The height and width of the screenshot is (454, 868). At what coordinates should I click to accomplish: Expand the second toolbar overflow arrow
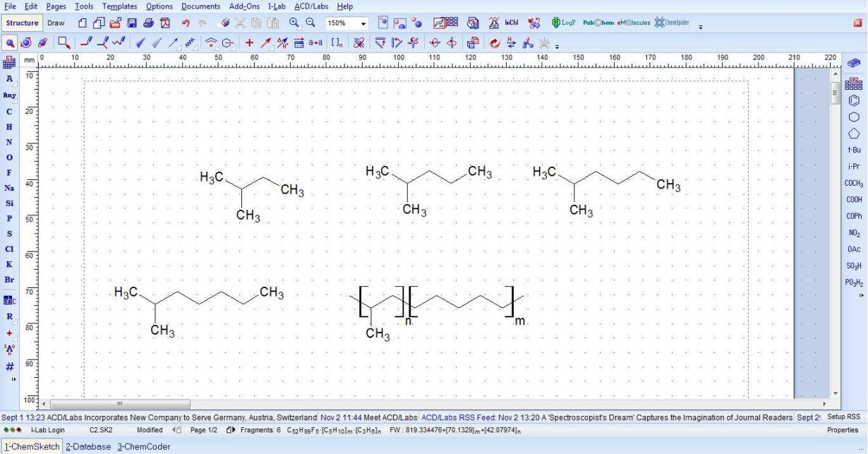tap(557, 46)
